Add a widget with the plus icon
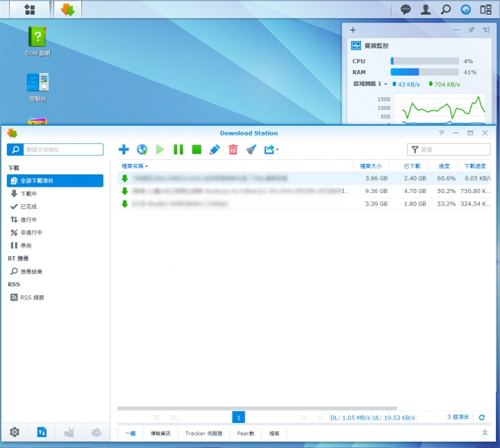This screenshot has width=500, height=448. pos(353,30)
